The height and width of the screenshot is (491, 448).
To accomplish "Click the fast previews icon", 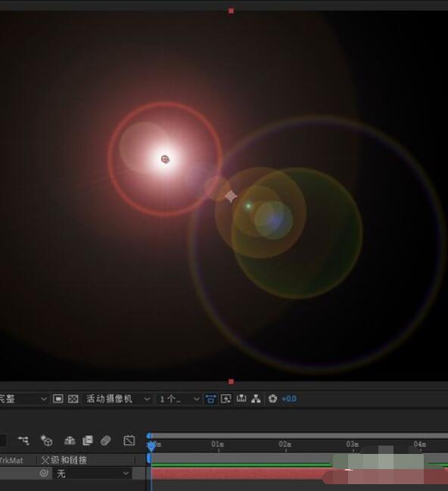I will click(x=226, y=399).
